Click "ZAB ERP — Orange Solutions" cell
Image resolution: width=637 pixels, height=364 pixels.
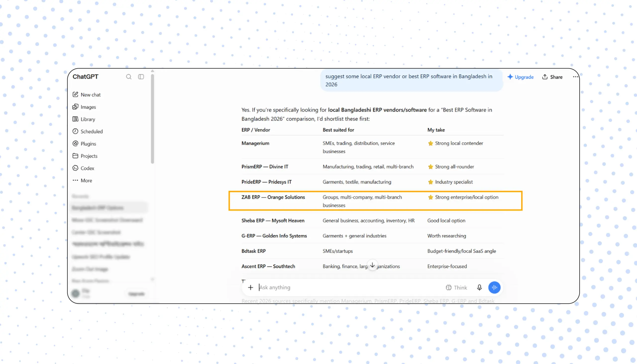click(273, 197)
